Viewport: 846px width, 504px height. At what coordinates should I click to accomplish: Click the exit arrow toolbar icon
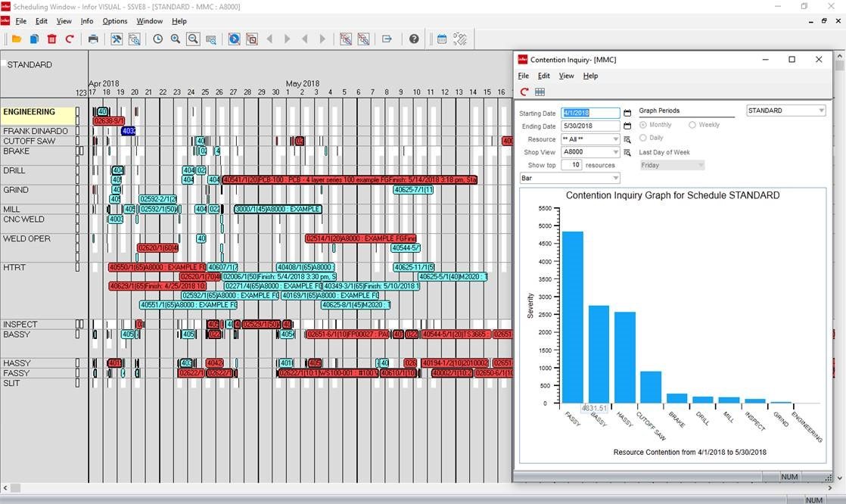[x=387, y=39]
